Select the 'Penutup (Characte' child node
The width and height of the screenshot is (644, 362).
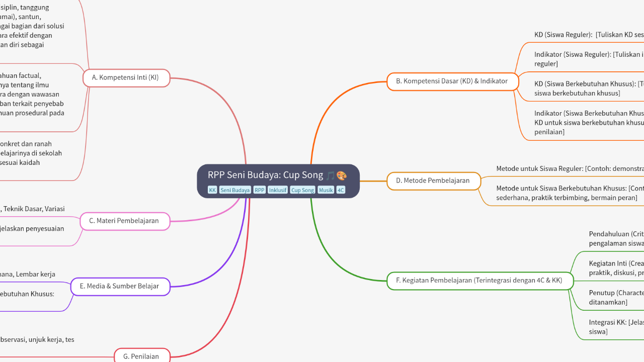click(616, 298)
